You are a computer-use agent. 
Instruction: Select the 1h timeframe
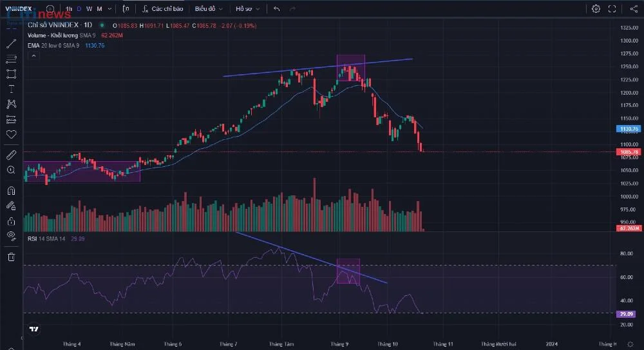point(69,8)
